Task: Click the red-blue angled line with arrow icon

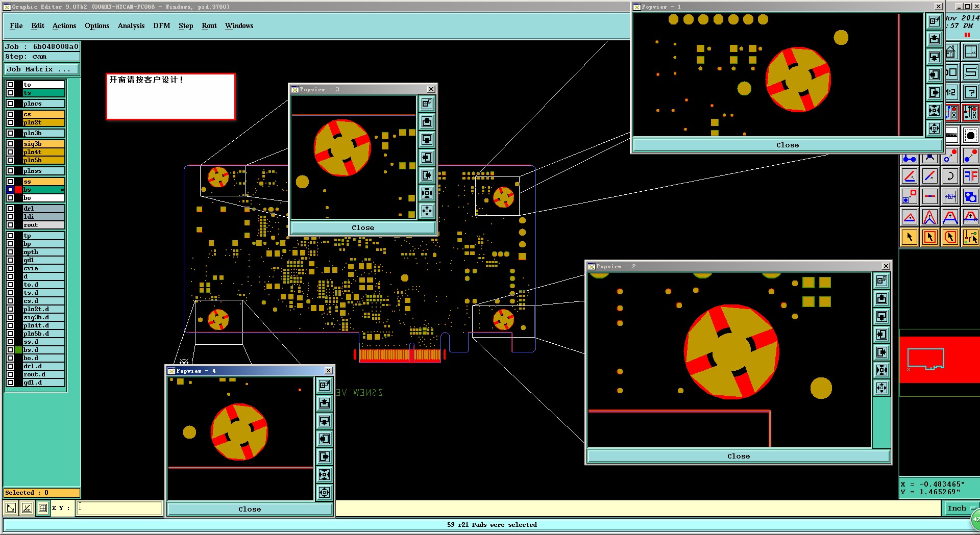Action: tap(910, 176)
